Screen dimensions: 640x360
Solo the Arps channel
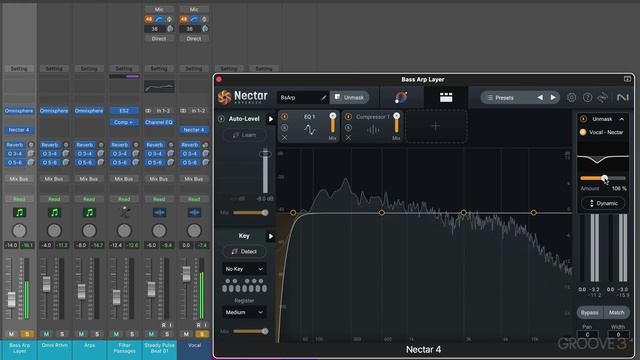pos(97,334)
